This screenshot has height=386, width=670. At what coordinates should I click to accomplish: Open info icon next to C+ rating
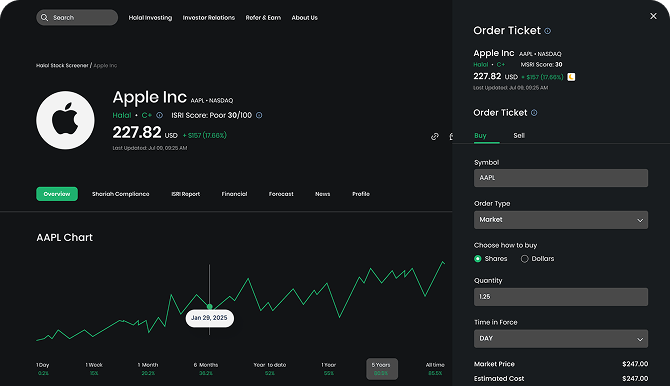159,115
